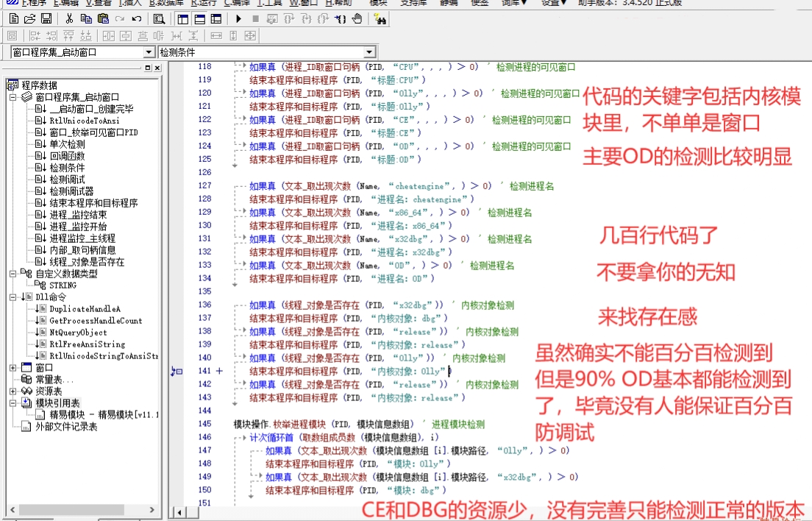The image size is (812, 521).
Task: Open the 词库 dropdown menu
Action: click(513, 3)
